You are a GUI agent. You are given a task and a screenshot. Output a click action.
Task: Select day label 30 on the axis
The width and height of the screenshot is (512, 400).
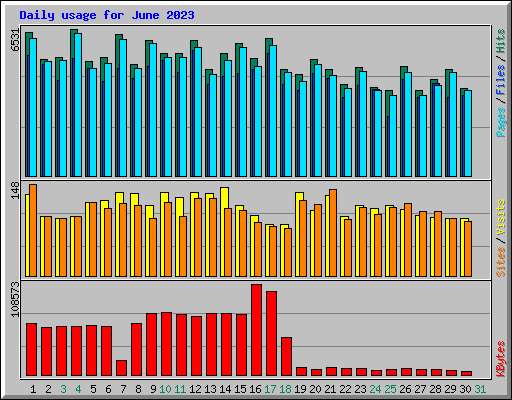pos(465,389)
